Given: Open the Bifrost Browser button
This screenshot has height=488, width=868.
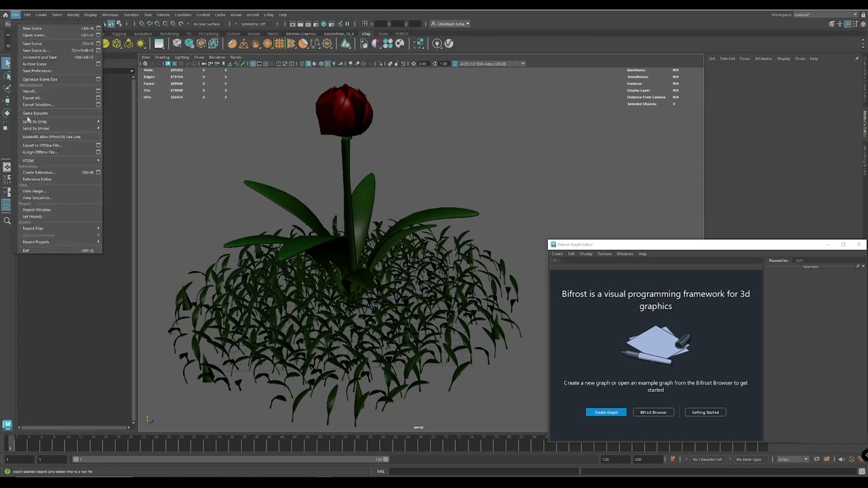Looking at the screenshot, I should pos(653,412).
